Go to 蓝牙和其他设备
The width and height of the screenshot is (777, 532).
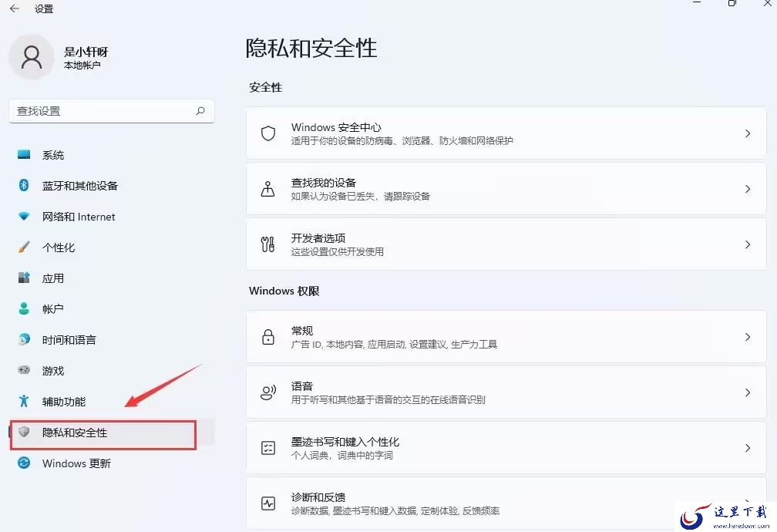[112, 186]
